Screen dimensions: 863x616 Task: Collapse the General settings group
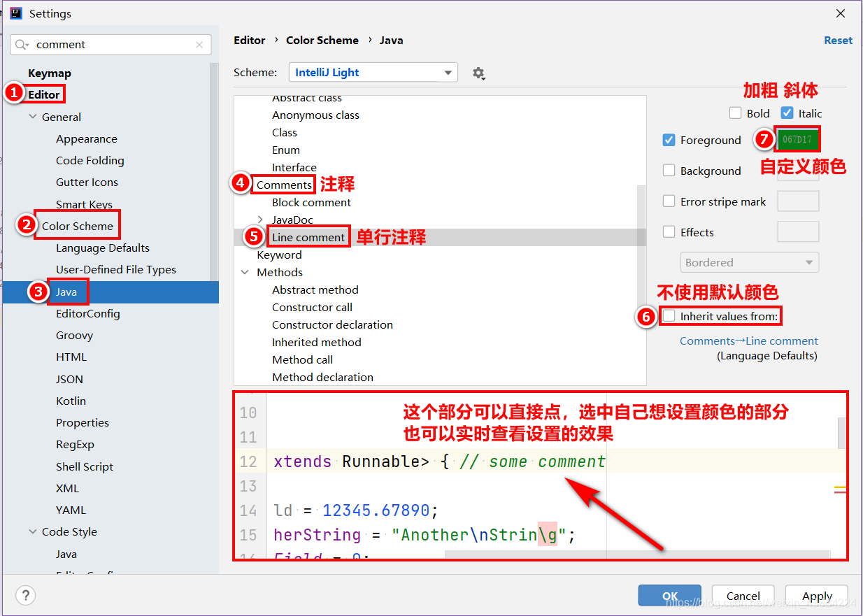coord(33,117)
